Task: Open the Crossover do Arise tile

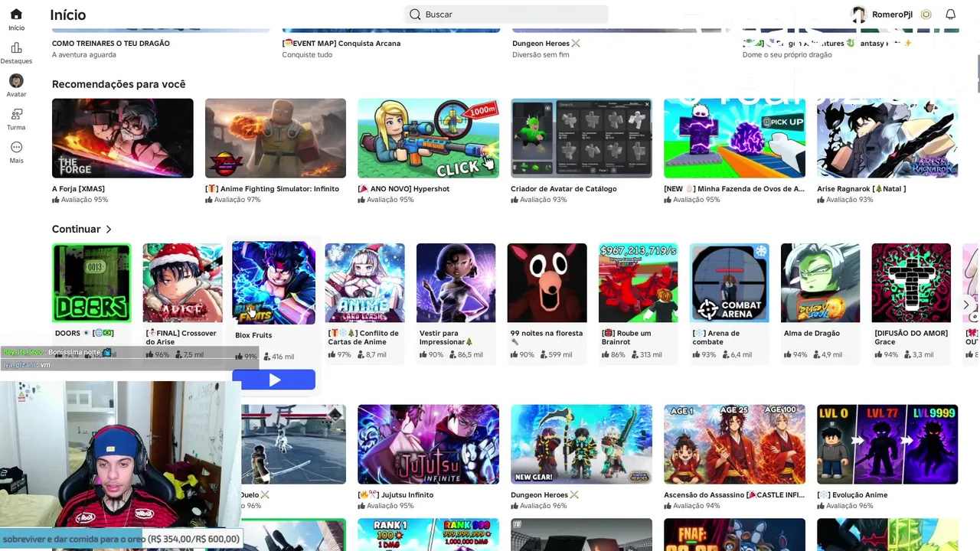Action: tap(182, 283)
